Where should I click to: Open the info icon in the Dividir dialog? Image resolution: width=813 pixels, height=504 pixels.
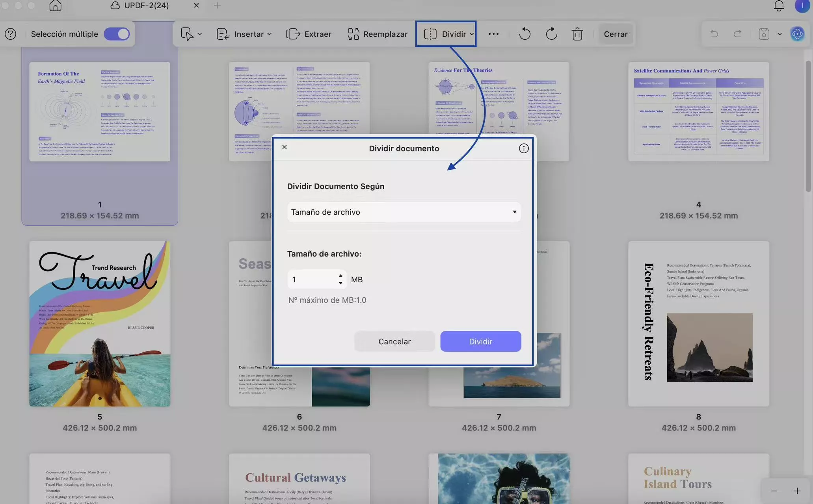(523, 148)
